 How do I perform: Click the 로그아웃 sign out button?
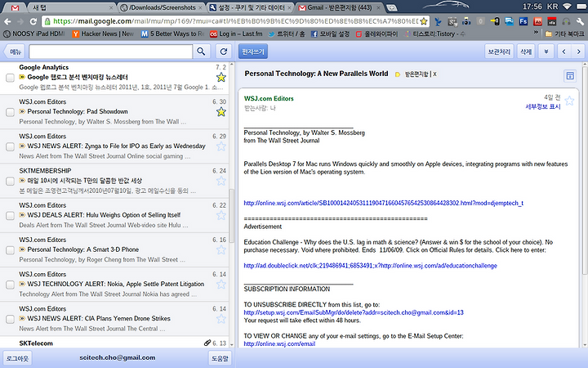pos(17,358)
